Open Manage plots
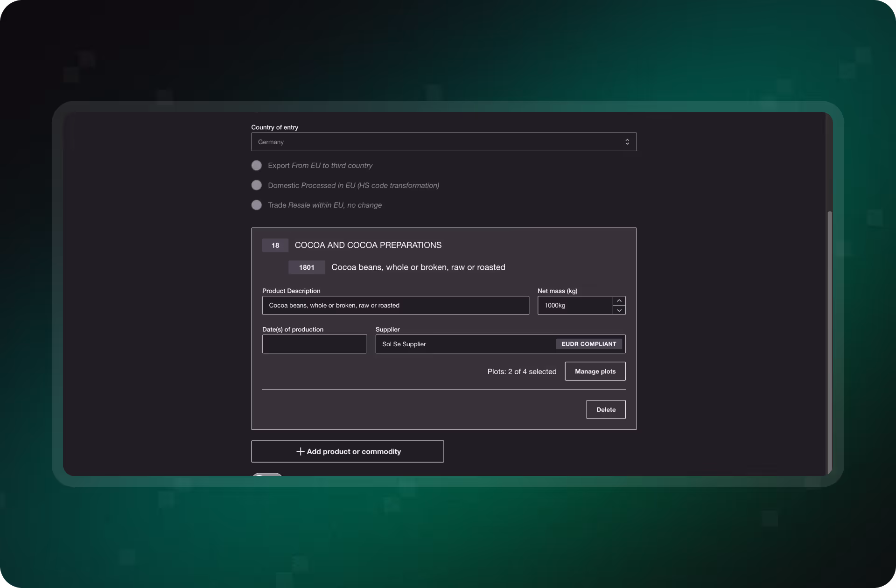This screenshot has height=588, width=896. click(595, 371)
